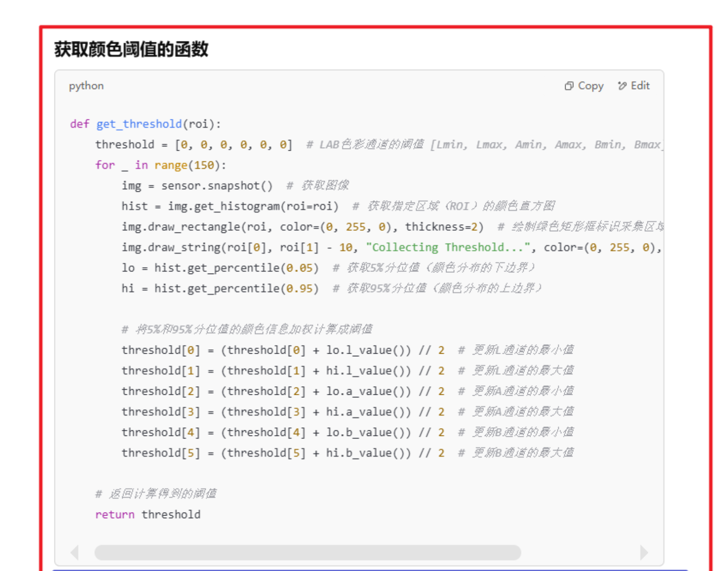
Task: Click the threshold[5] assignment line
Action: [x=347, y=453]
